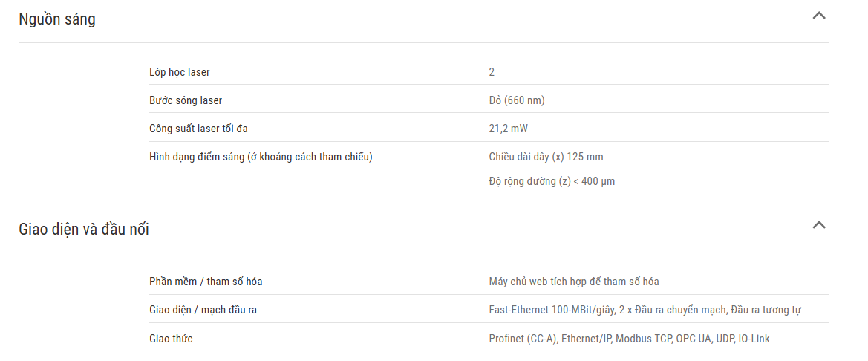Click the Profinet (CC-A) protocols value
This screenshot has width=868, height=361.
630,338
